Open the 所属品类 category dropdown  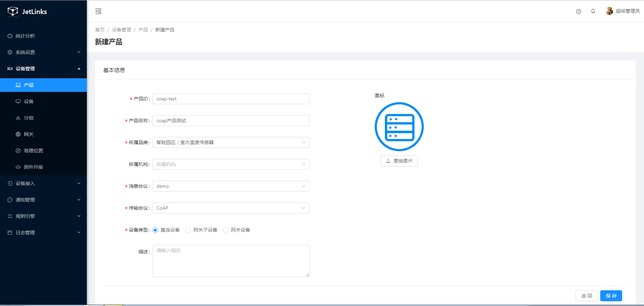[x=231, y=142]
